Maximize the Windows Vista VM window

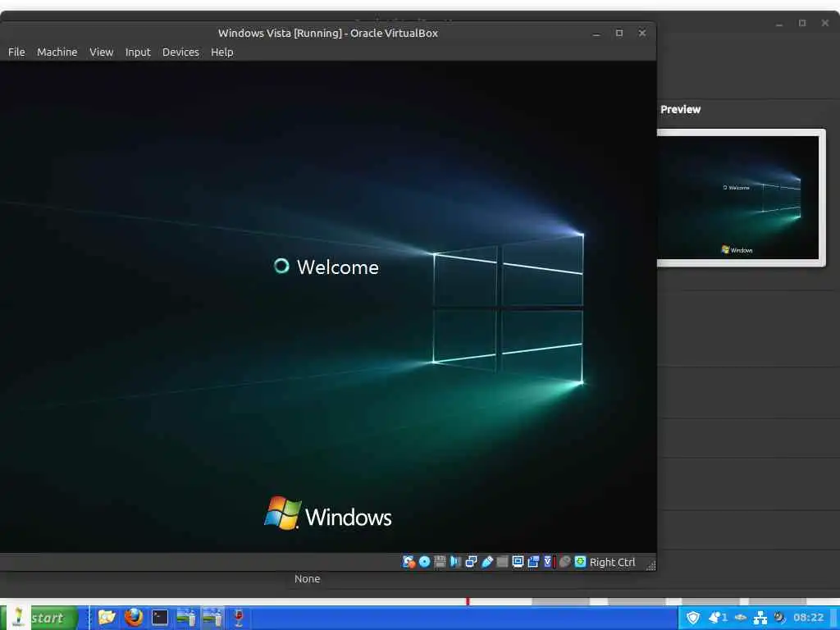click(x=619, y=33)
